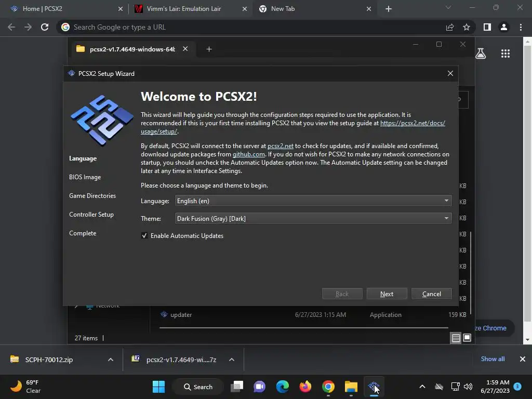Viewport: 532px width, 399px height.
Task: Click the taskbar Search box
Action: 198,387
